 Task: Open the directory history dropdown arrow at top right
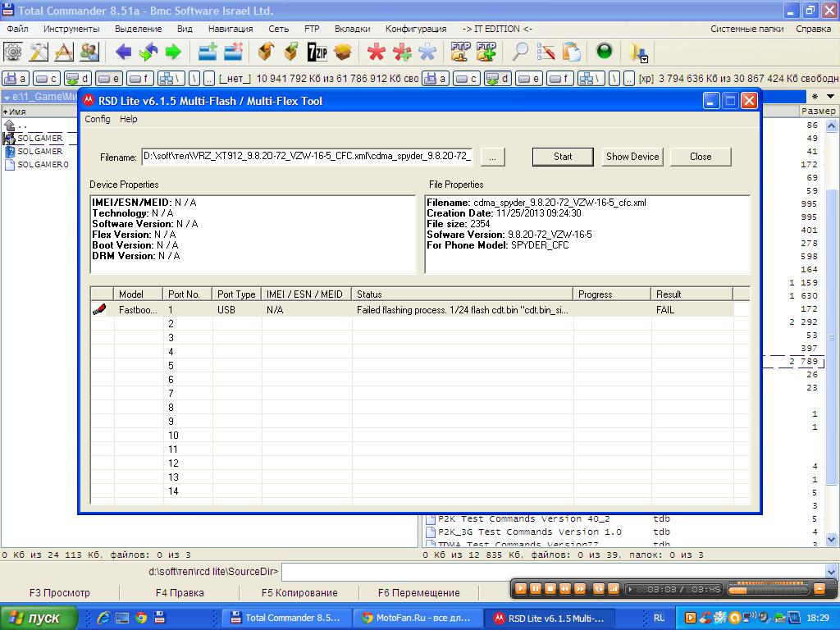click(830, 97)
